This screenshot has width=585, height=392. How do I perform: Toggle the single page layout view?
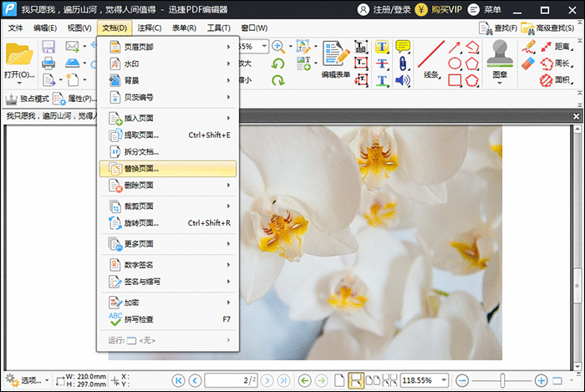tap(337, 380)
